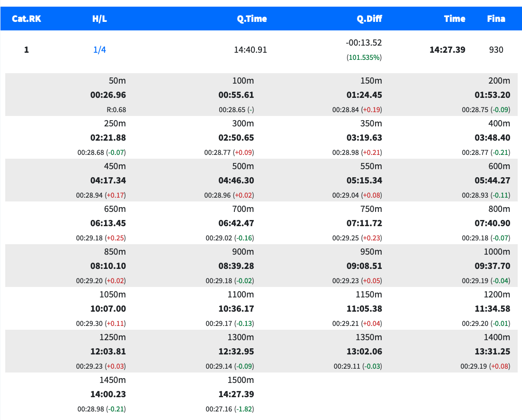Click the 50m split time 00:26.96

tap(108, 95)
